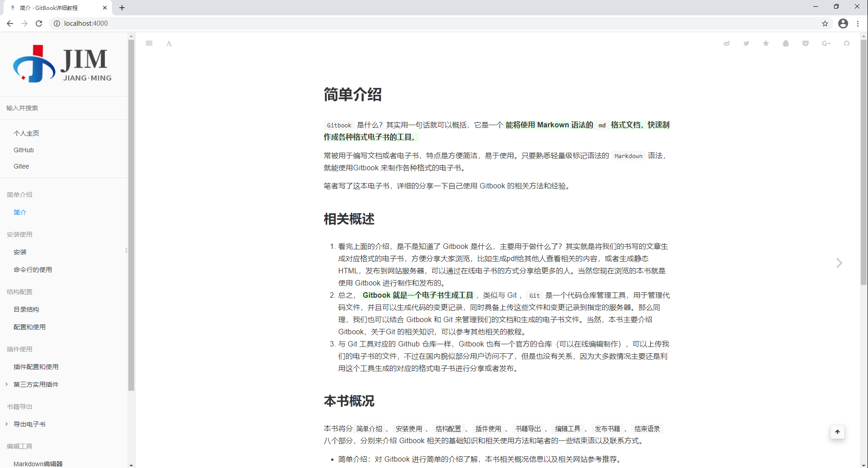Viewport: 868px width, 468px height.
Task: Click the 简单介绍 page heading
Action: click(352, 94)
